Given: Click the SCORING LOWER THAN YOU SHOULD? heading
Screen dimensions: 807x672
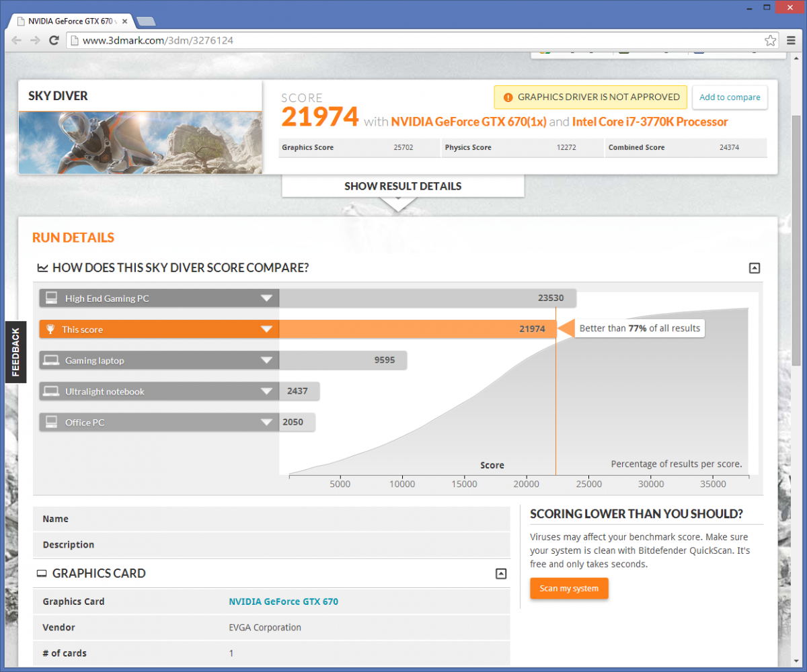Looking at the screenshot, I should click(636, 514).
